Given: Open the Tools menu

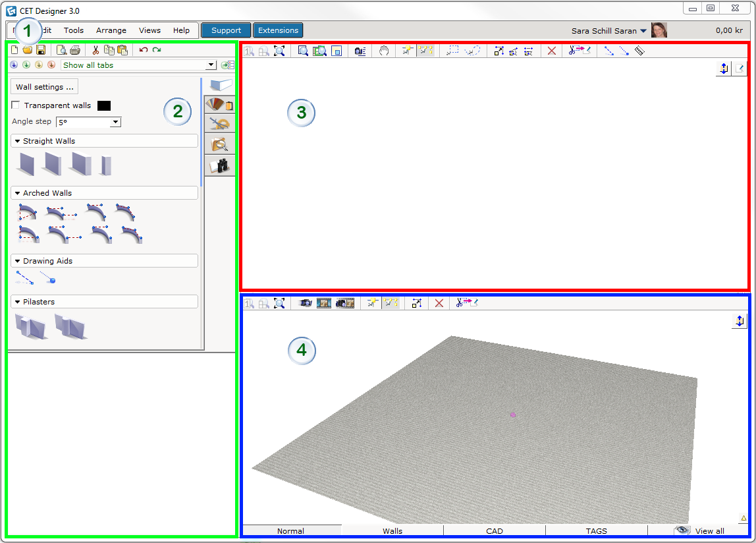Looking at the screenshot, I should 74,30.
